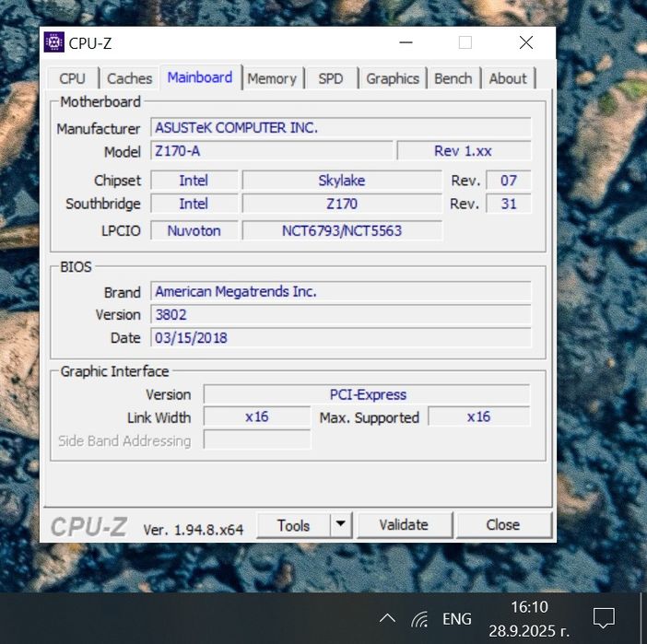This screenshot has width=647, height=644.
Task: Click the LPCIO model NCT6793/NCT5563
Action: [x=342, y=230]
